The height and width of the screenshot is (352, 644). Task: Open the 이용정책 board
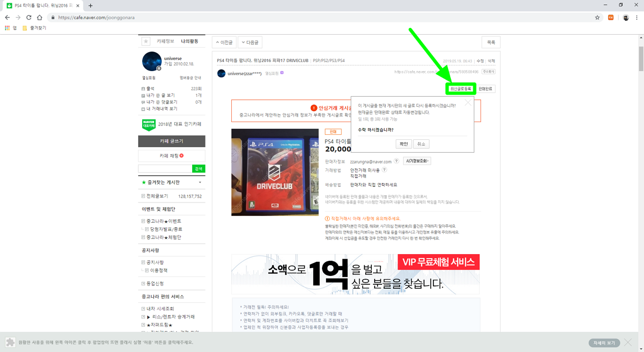[x=158, y=270]
